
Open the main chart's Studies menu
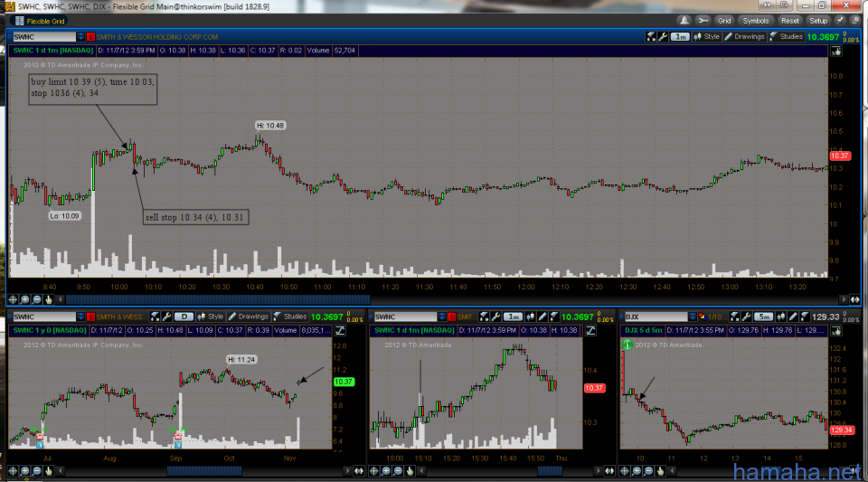(x=786, y=36)
